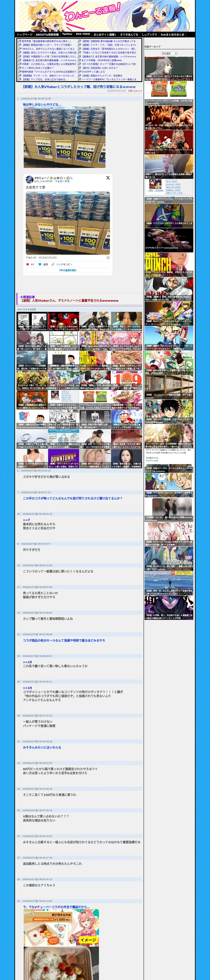Open sidebar link ▽STEAM
The height and width of the screenshot is (980, 210).
[x=158, y=190]
